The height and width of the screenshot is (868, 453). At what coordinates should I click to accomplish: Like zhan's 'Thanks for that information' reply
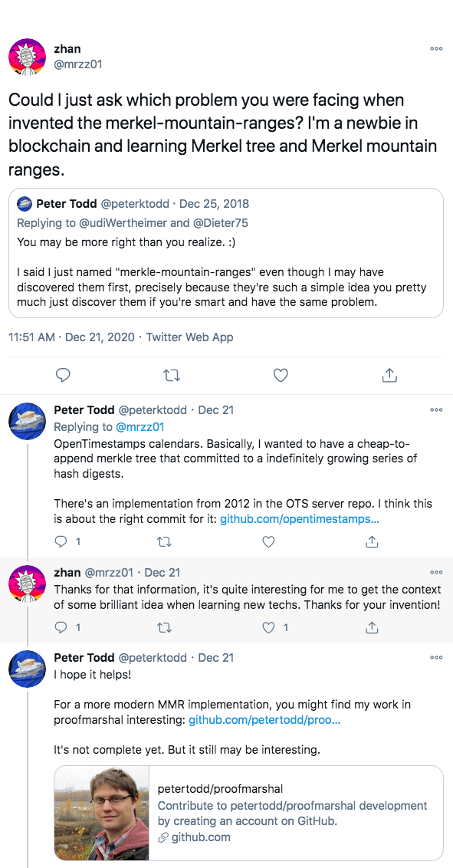tap(268, 627)
